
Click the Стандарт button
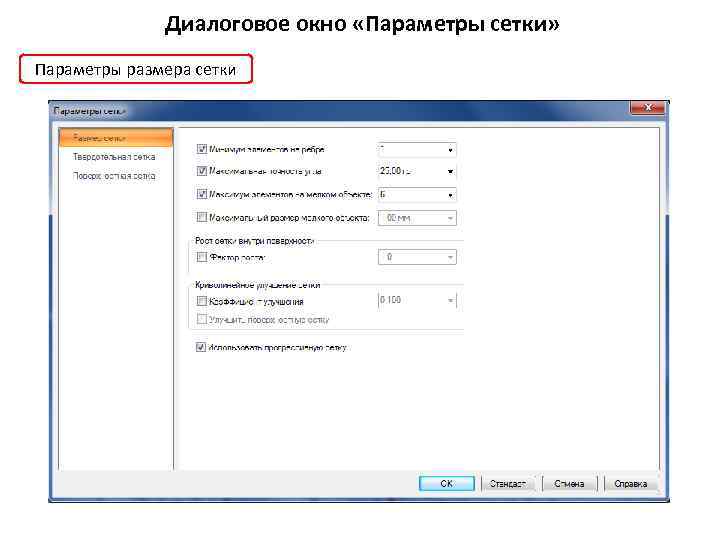pos(507,484)
